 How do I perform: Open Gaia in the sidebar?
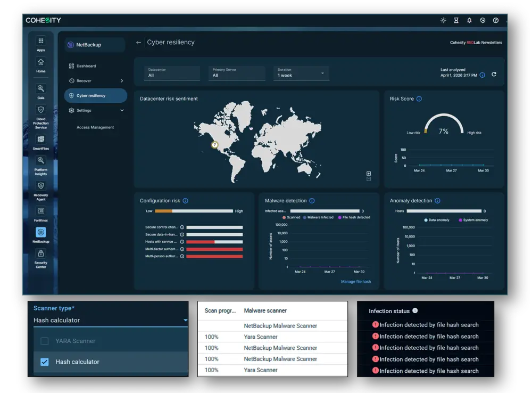(x=41, y=92)
